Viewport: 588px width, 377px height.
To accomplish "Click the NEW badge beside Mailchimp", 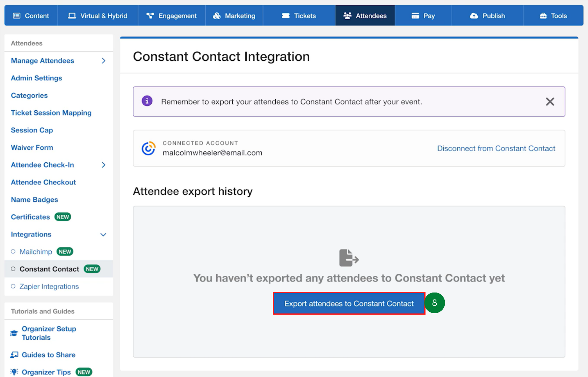I will pyautogui.click(x=65, y=252).
